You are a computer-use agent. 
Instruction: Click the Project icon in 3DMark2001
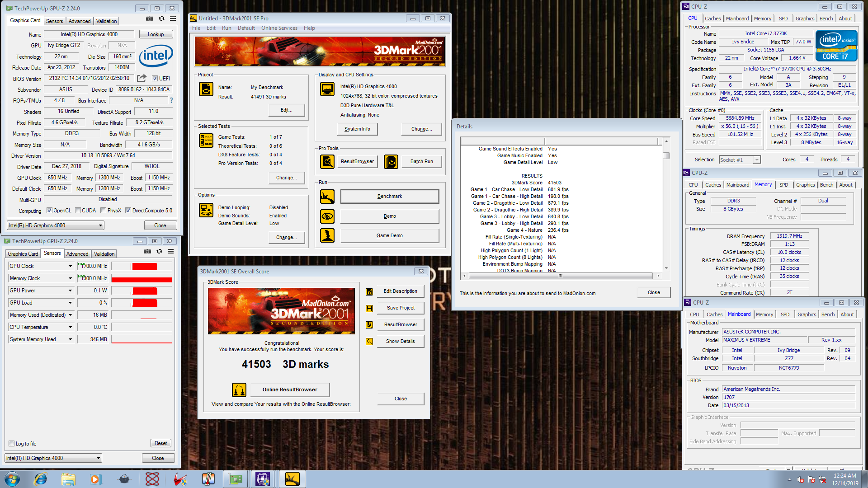click(206, 89)
